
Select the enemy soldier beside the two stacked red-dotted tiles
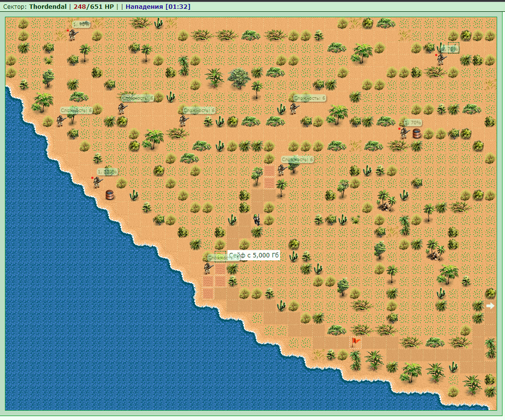tap(281, 170)
